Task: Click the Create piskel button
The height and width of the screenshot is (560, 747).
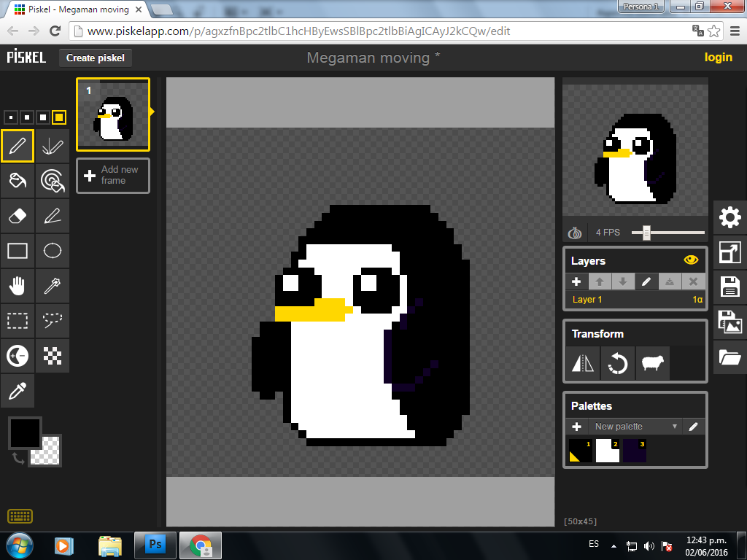Action: click(95, 58)
